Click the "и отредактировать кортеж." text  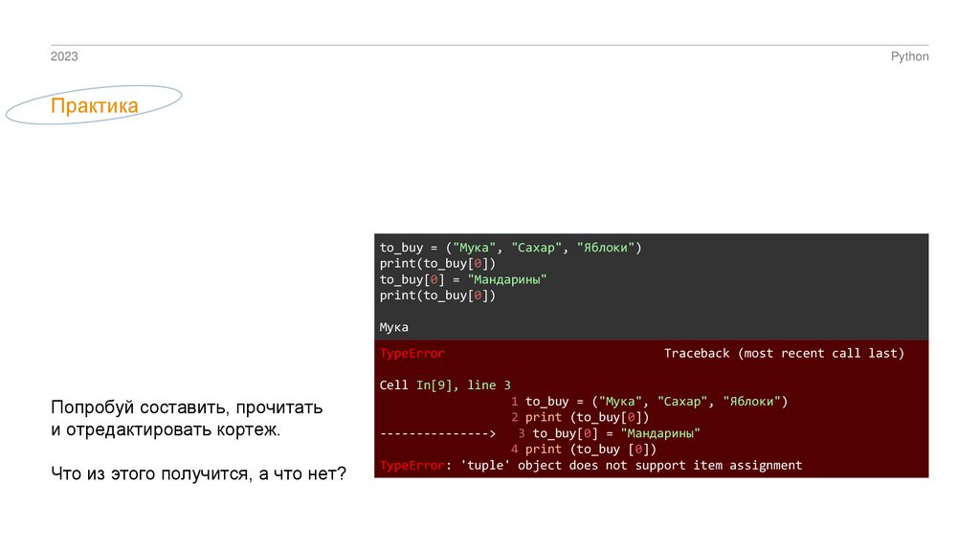pyautogui.click(x=166, y=429)
